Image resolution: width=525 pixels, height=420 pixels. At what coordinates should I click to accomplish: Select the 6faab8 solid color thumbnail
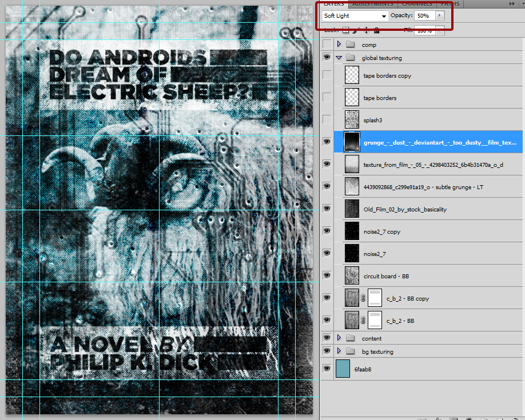[343, 369]
